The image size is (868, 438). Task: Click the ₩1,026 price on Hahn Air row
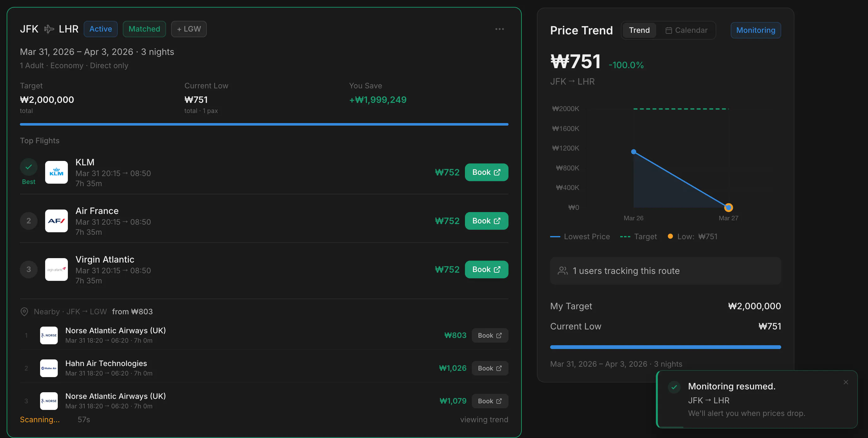point(453,368)
